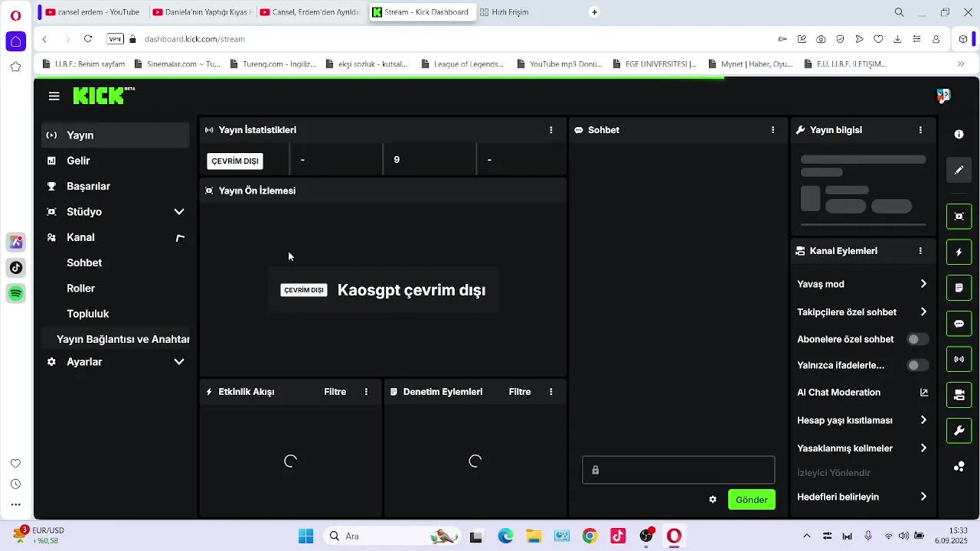The width and height of the screenshot is (980, 551).
Task: Toggle stream preview panel icon in right toolbar
Action: point(959,217)
